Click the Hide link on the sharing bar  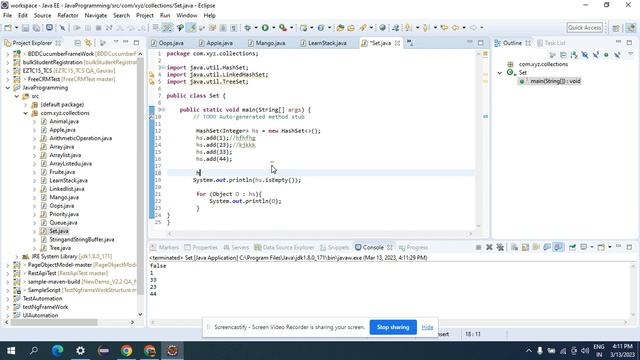427,327
